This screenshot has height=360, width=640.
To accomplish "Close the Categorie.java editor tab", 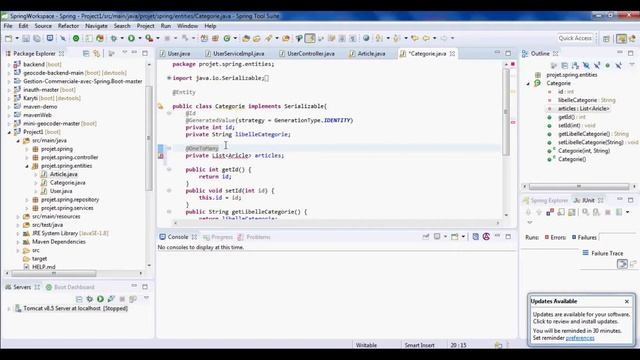I will pyautogui.click(x=452, y=54).
